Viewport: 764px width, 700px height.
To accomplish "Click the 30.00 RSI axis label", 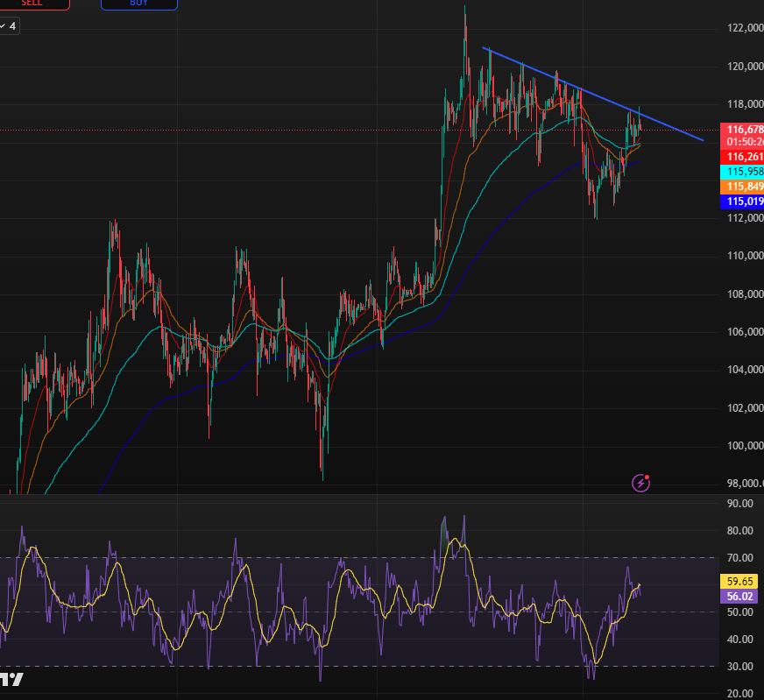I will pyautogui.click(x=740, y=667).
